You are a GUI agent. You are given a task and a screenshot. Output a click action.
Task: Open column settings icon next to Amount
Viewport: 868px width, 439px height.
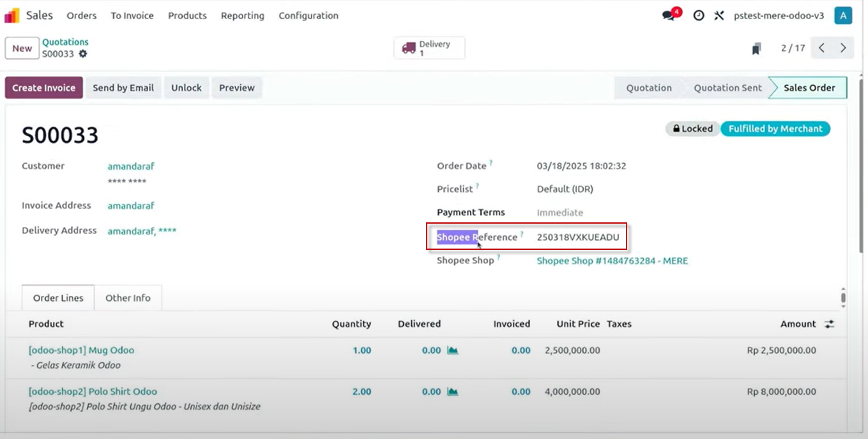pyautogui.click(x=829, y=324)
